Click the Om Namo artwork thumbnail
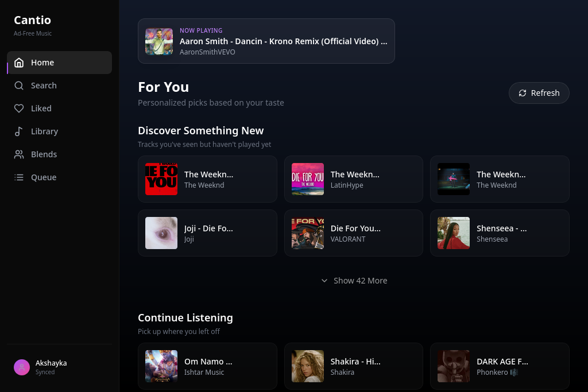 click(x=161, y=366)
